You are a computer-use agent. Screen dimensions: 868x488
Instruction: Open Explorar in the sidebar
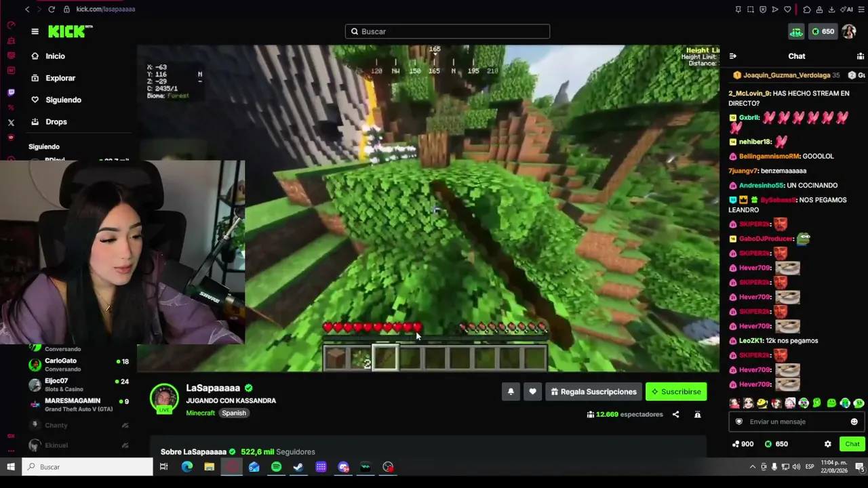click(x=54, y=78)
